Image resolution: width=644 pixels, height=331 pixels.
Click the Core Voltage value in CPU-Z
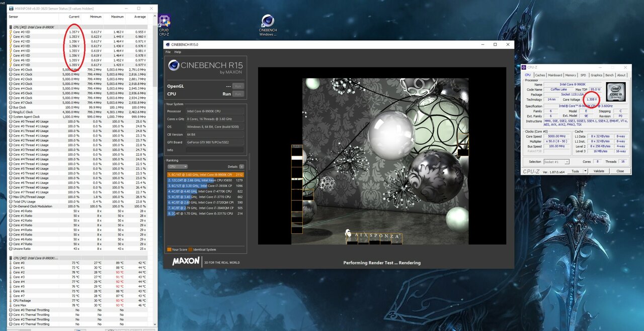click(x=593, y=99)
